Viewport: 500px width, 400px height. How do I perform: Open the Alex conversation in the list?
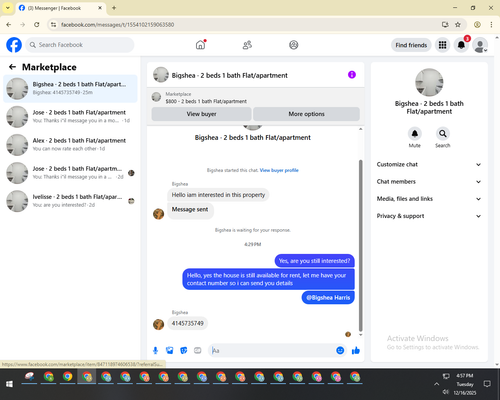tap(70, 145)
